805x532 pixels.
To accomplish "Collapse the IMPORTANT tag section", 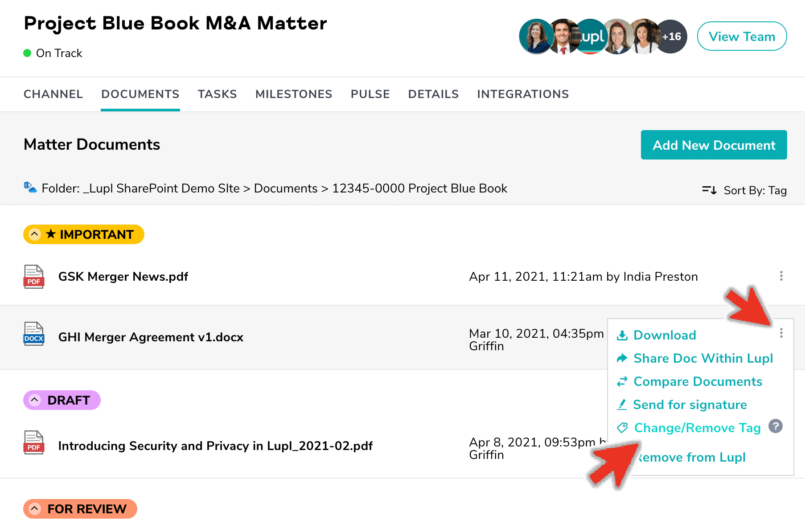I will pyautogui.click(x=35, y=234).
